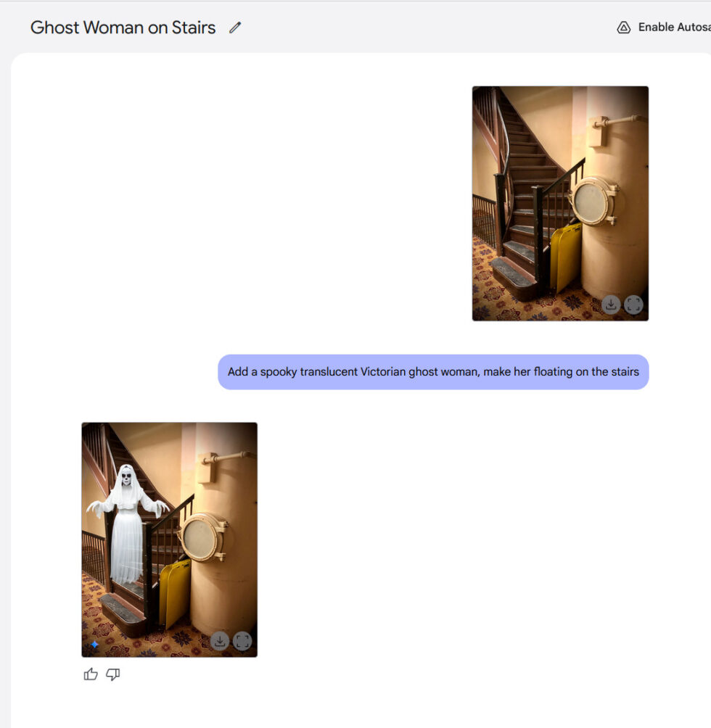Open the original staircase photo thumbnail

pos(560,203)
